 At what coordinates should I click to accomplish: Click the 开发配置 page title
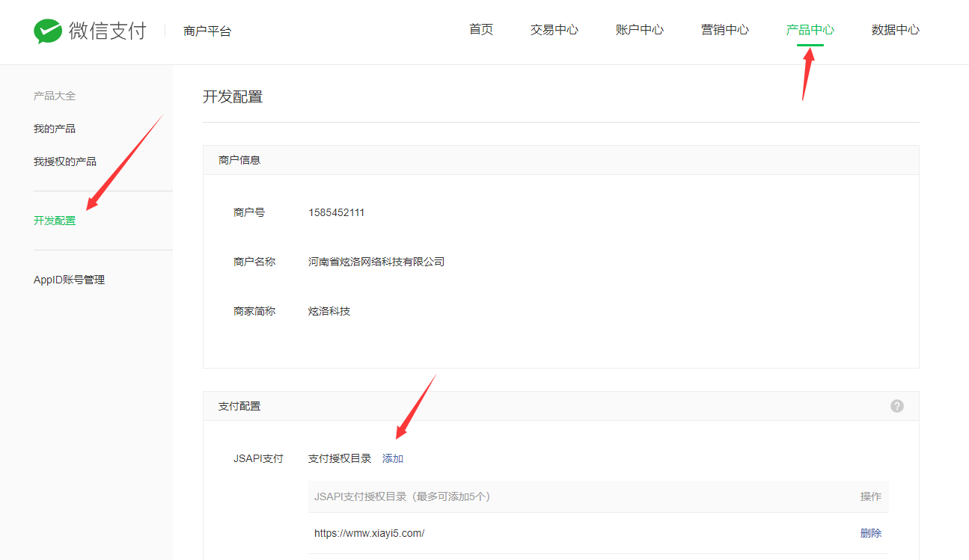pos(233,96)
